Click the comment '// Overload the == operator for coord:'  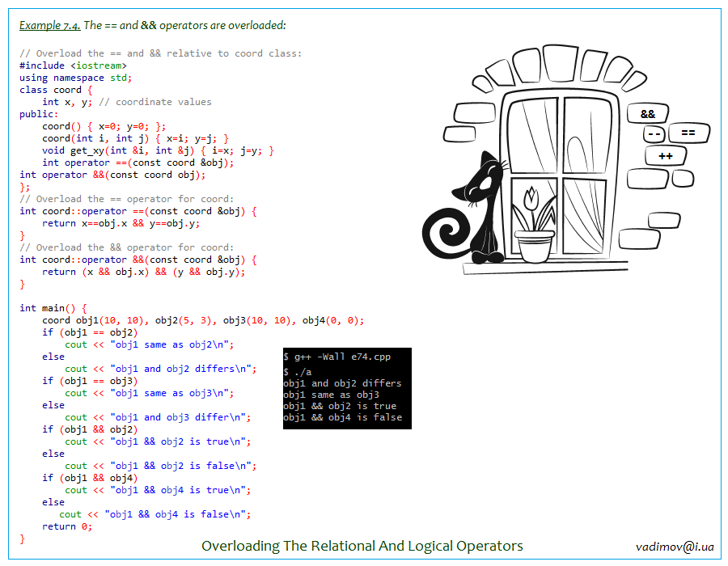click(127, 199)
